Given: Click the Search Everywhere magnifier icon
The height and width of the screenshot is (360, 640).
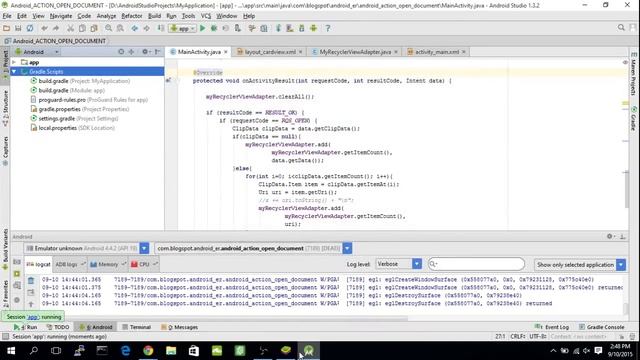Looking at the screenshot, I should click(621, 27).
